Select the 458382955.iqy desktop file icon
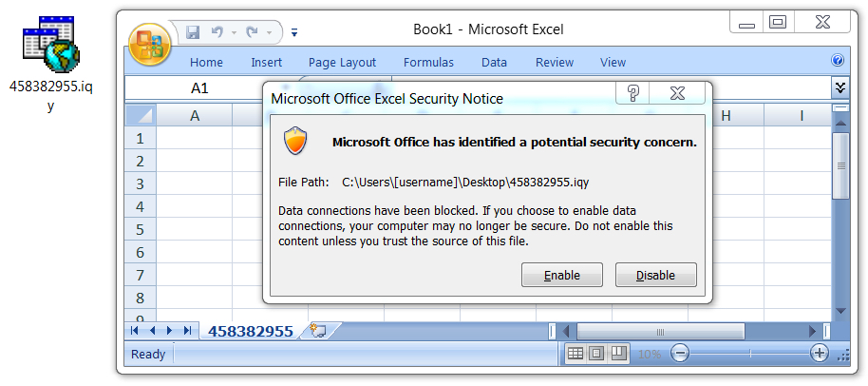Image resolution: width=868 pixels, height=386 pixels. [51, 45]
